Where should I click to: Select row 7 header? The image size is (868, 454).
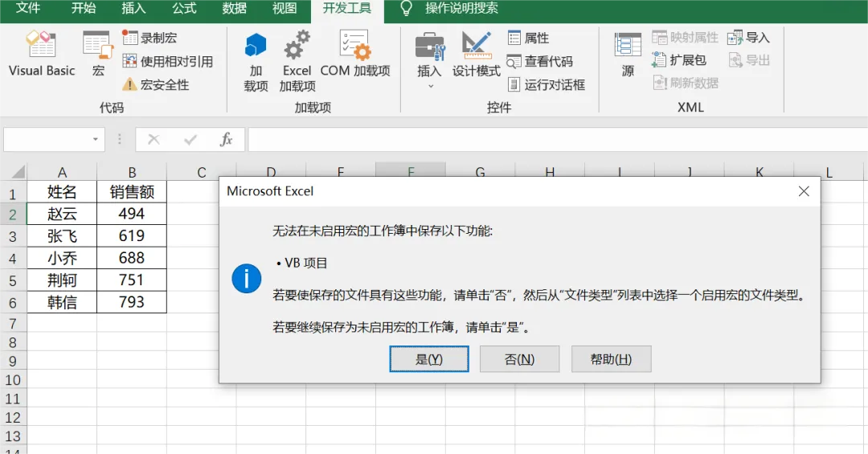click(14, 323)
